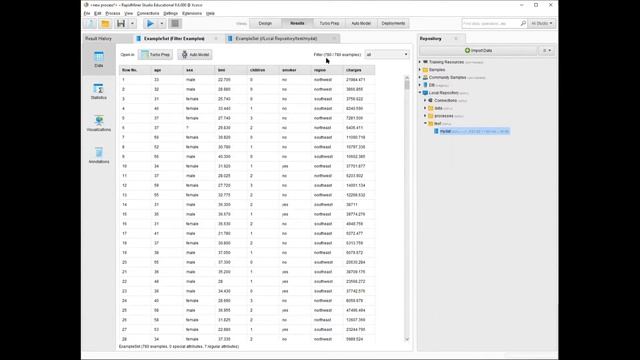This screenshot has width=640, height=360.
Task: Open the Filter examples dropdown set to all
Action: [387, 54]
